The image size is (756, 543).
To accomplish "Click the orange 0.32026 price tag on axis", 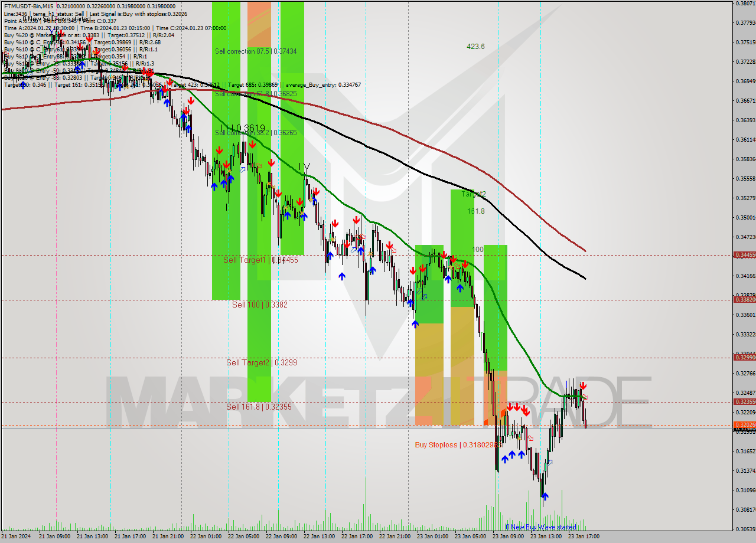I will click(x=744, y=425).
